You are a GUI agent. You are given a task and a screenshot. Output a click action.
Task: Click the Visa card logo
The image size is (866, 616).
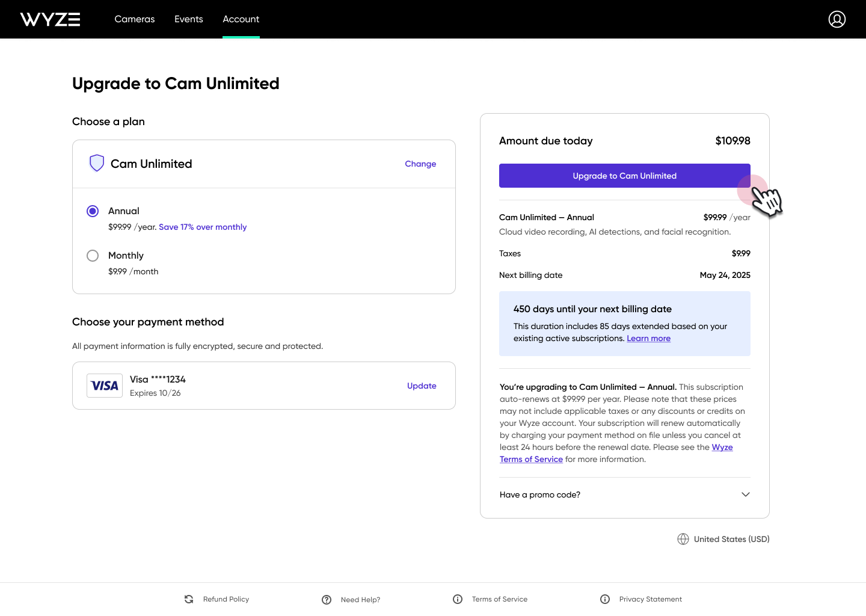point(105,386)
